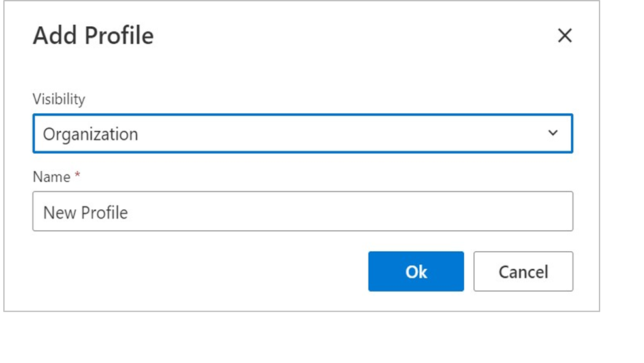Screen dimensions: 644x363
Task: Click the blue Ok confirmation button
Action: coord(416,271)
